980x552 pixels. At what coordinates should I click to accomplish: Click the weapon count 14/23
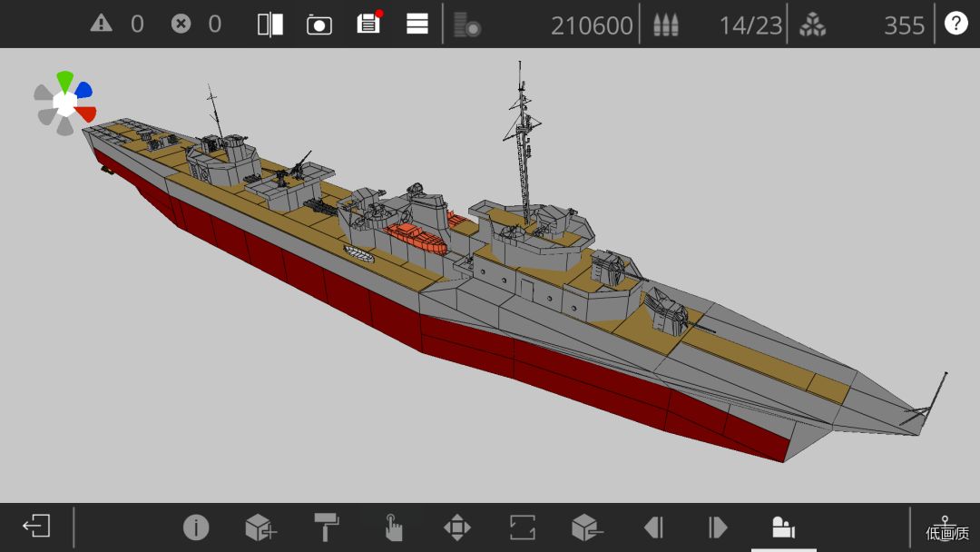click(x=750, y=25)
